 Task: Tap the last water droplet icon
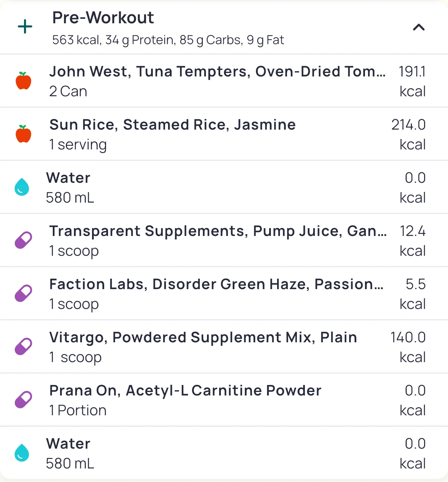22,453
